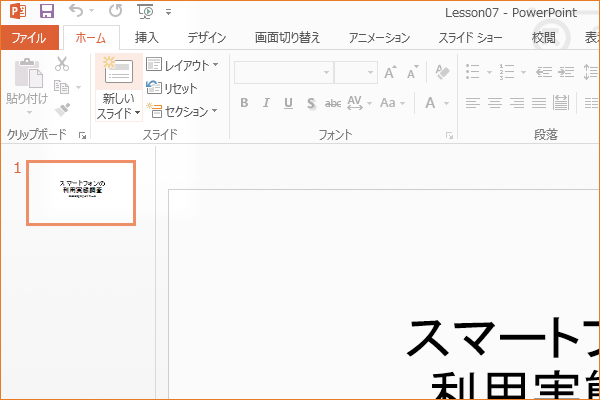The height and width of the screenshot is (400, 600).
Task: Click the Redo/Repeat icon
Action: coord(115,11)
